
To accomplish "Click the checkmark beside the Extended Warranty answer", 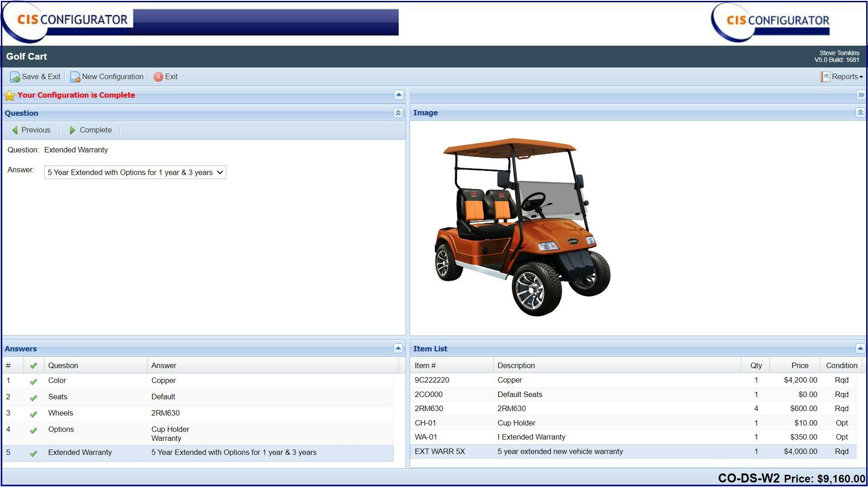I will click(34, 453).
